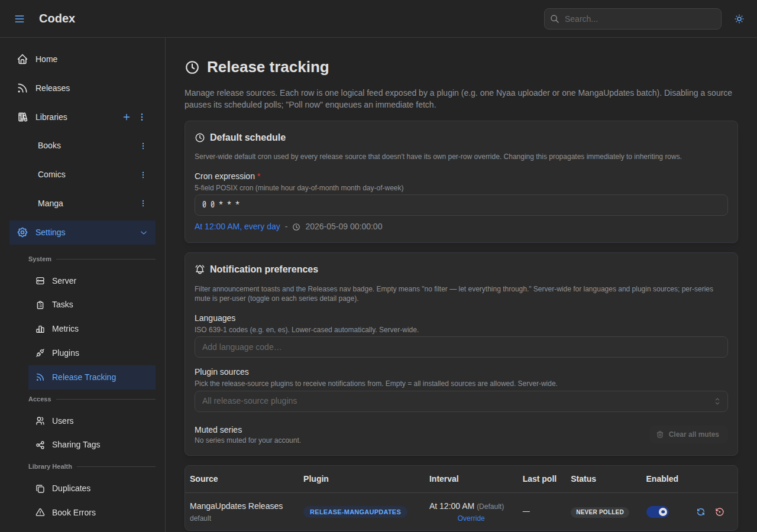Click Override link for MangaUpdates interval

(471, 518)
